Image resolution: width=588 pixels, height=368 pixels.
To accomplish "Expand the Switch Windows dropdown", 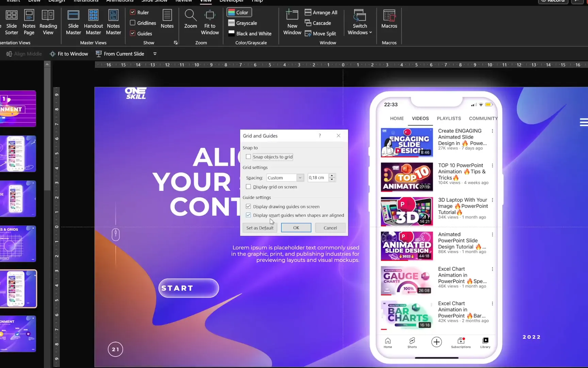I will [x=360, y=22].
